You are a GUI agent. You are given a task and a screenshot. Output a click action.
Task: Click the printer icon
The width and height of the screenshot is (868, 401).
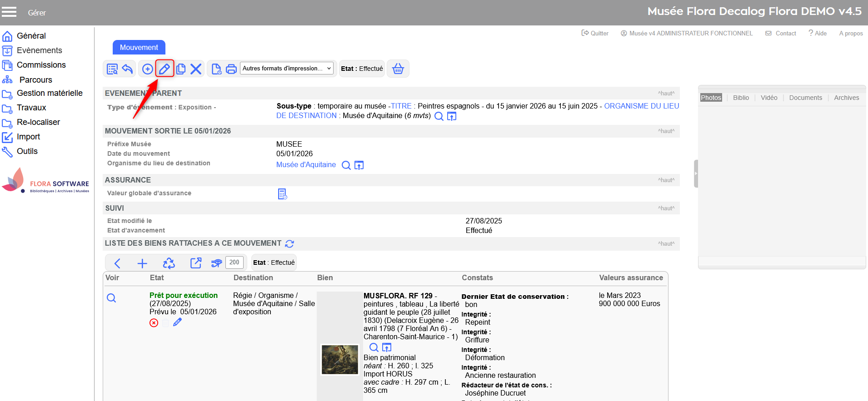[231, 69]
